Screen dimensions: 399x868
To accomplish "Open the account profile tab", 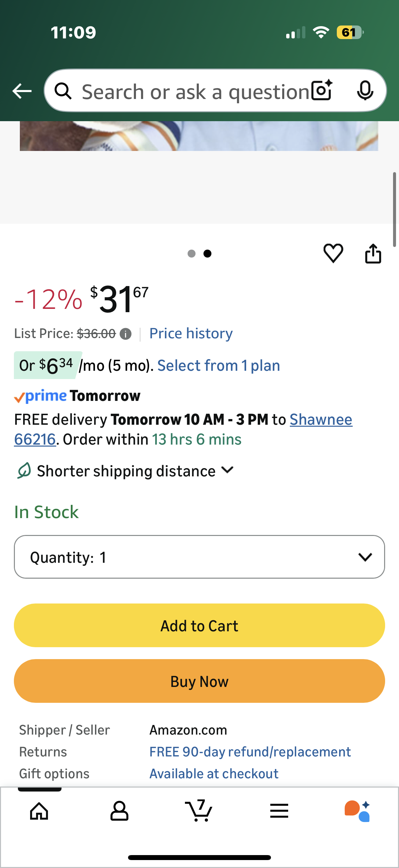I will click(x=119, y=811).
